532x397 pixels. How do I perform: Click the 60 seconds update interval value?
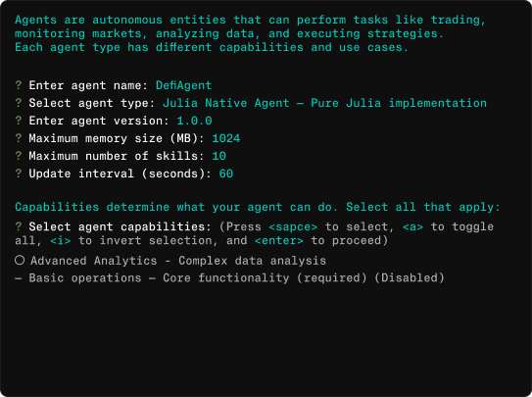pos(226,174)
